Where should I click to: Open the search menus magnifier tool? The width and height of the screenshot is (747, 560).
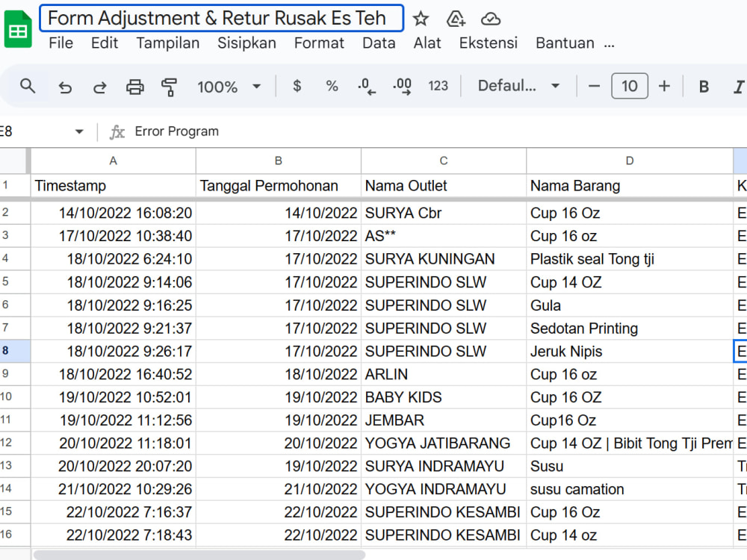28,86
